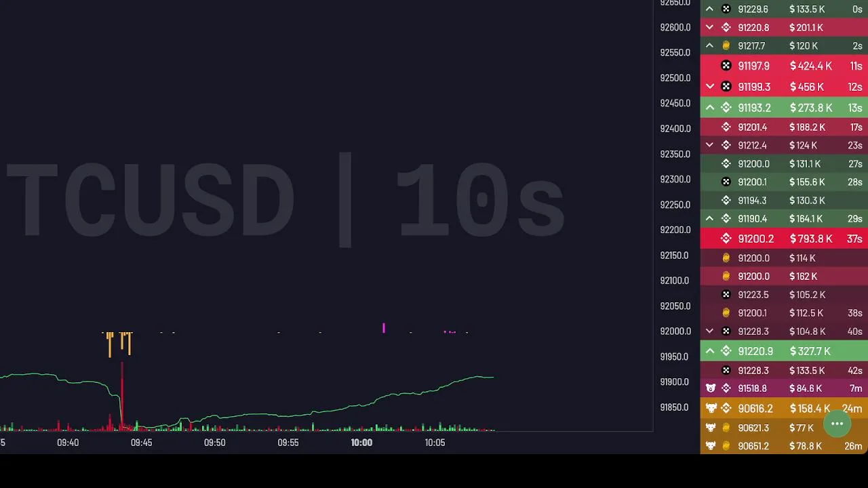The width and height of the screenshot is (868, 488).
Task: Click the down chevron on the 91212.4 row
Action: (x=709, y=146)
